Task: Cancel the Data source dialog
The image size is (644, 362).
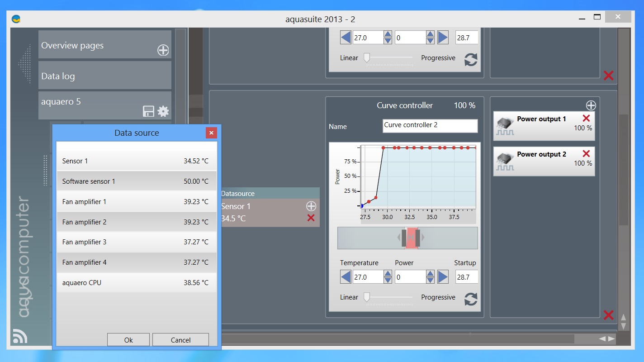Action: tap(180, 340)
